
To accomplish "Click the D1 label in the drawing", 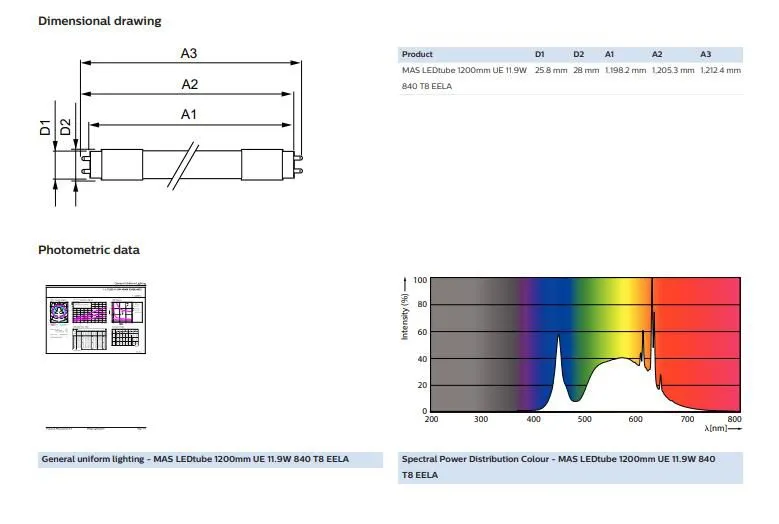I will coord(45,128).
